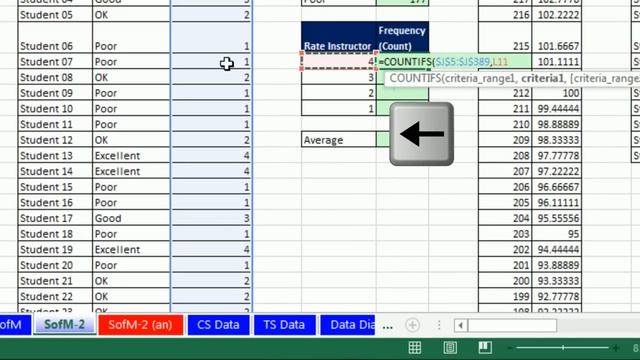Click the tab bar resize handle dots
The height and width of the screenshot is (360, 640).
(439, 325)
